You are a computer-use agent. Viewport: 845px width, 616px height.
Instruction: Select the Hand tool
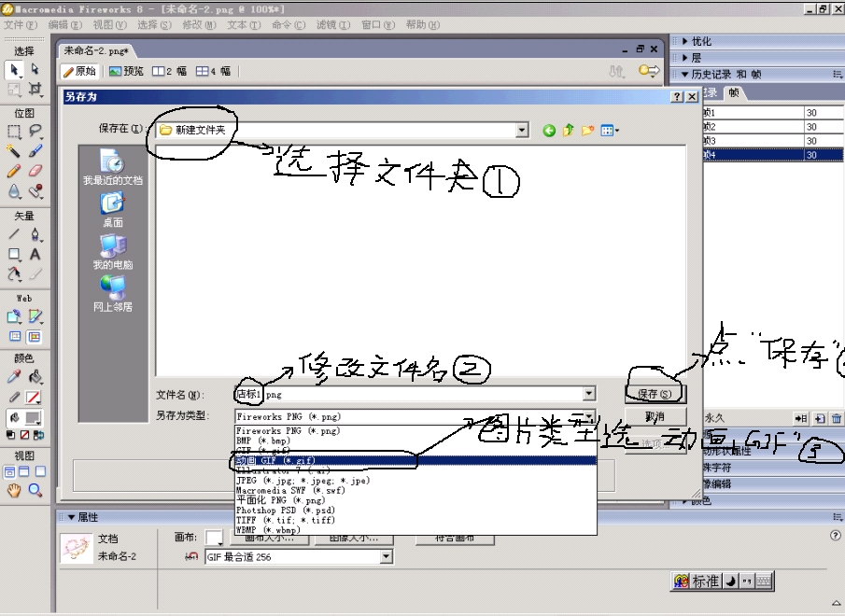pos(14,491)
